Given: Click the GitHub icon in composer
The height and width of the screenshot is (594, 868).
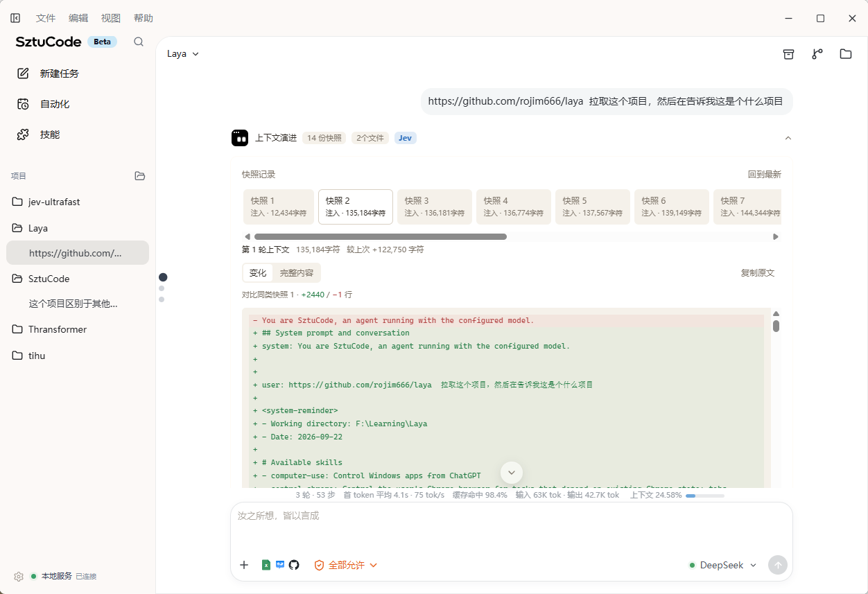Looking at the screenshot, I should click(294, 565).
